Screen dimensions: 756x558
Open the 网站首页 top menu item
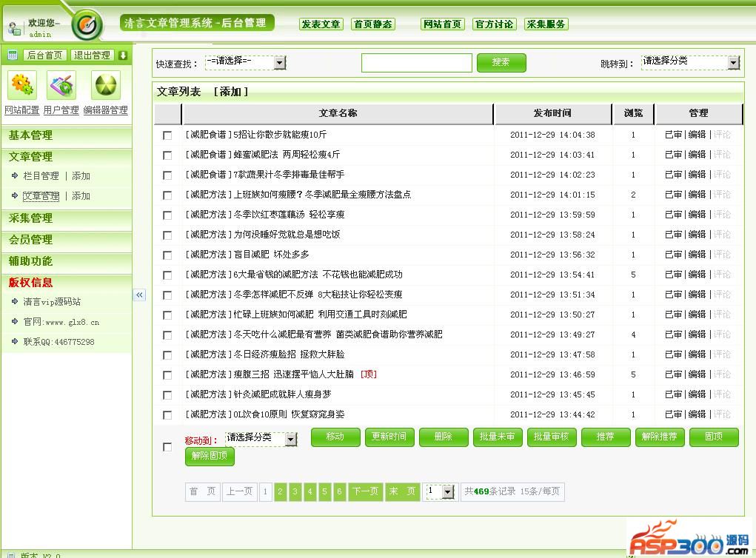pos(443,24)
